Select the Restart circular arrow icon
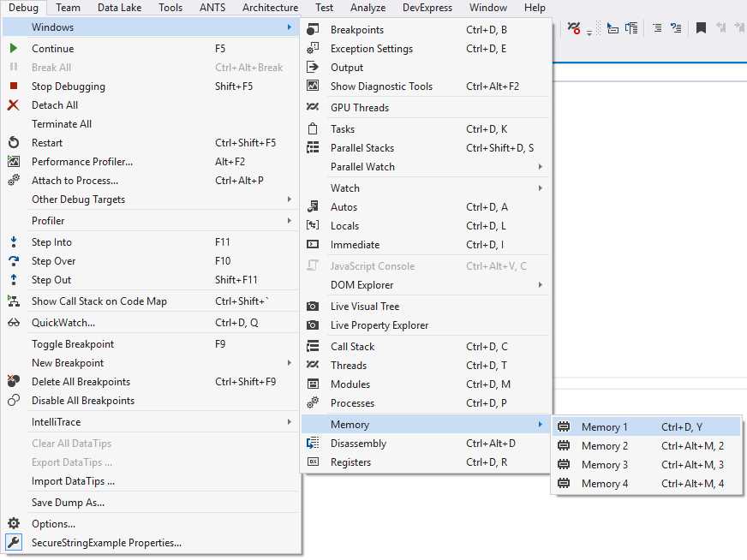This screenshot has height=560, width=747. click(x=15, y=142)
